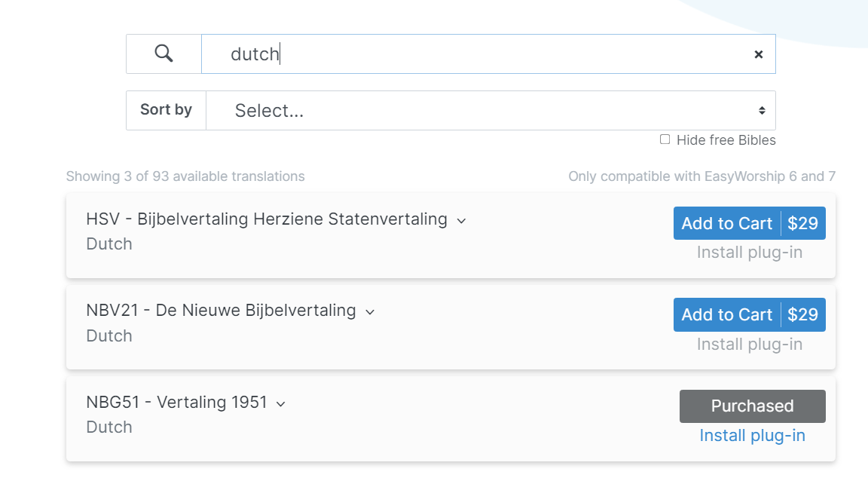This screenshot has width=868, height=484.
Task: Add NBV21 Bible to cart
Action: coord(726,314)
